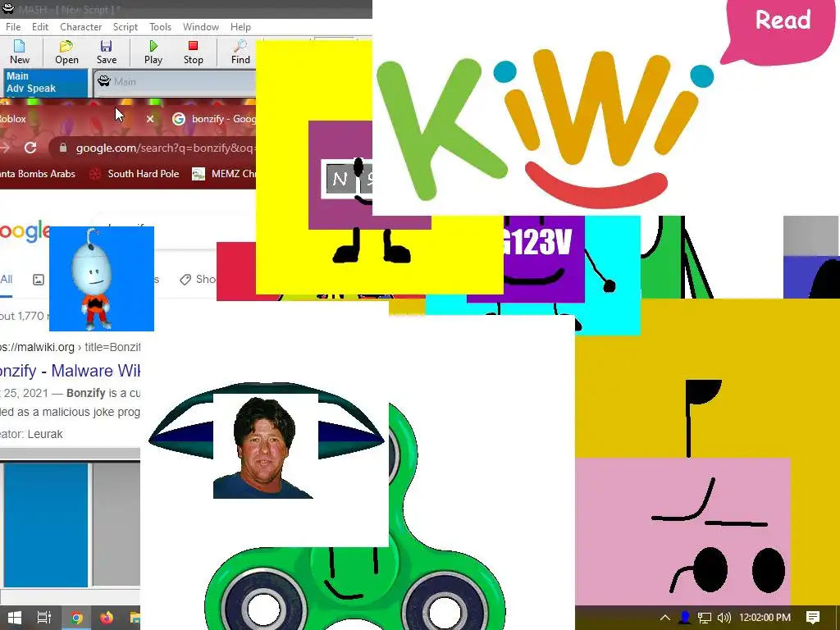The width and height of the screenshot is (840, 630).
Task: Open the South Hard Pole bookmark
Action: pos(135,174)
